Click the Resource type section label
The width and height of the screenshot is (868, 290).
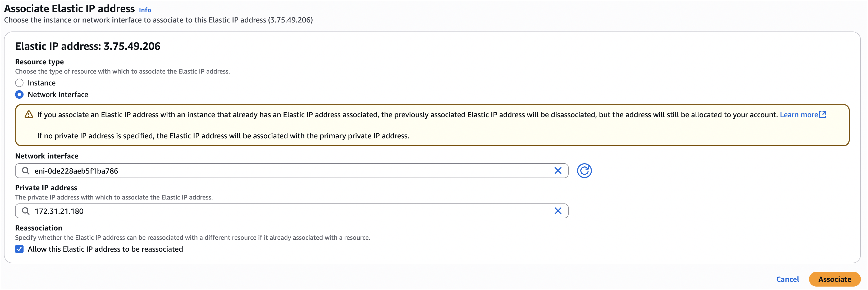click(x=39, y=62)
